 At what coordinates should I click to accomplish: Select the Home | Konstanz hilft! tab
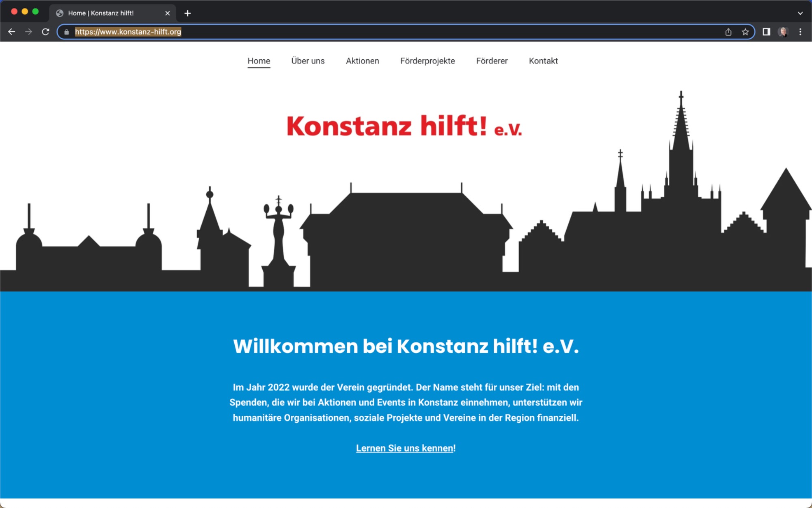point(113,13)
